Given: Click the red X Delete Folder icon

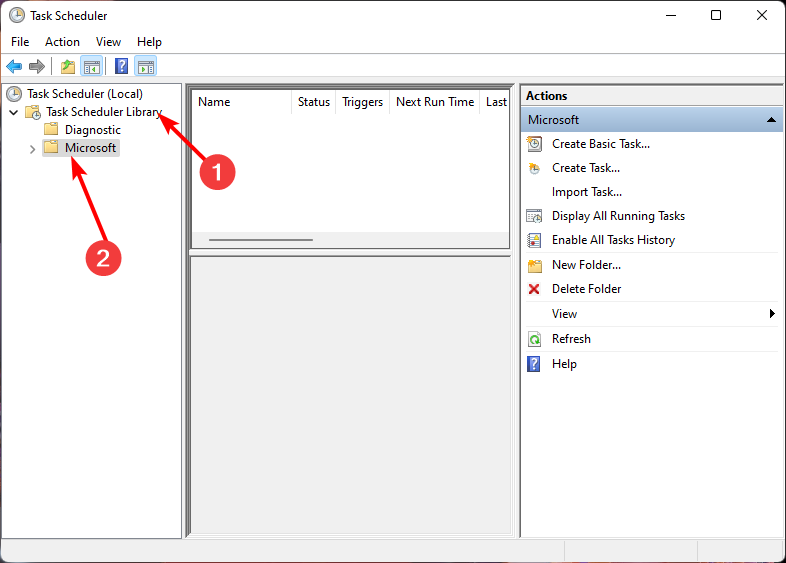Looking at the screenshot, I should pyautogui.click(x=534, y=289).
